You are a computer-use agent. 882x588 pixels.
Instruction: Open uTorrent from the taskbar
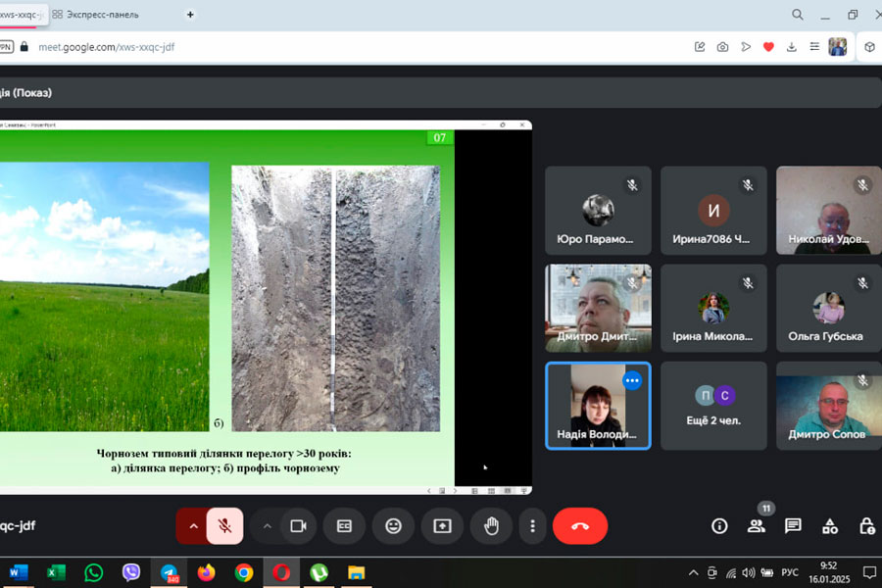pyautogui.click(x=318, y=572)
